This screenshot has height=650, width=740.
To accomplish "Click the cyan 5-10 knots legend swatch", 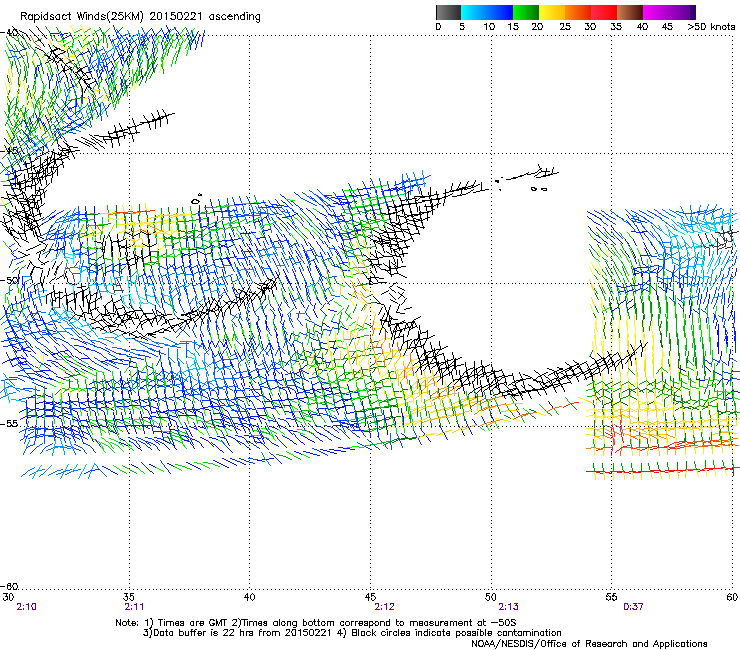I will [x=473, y=12].
